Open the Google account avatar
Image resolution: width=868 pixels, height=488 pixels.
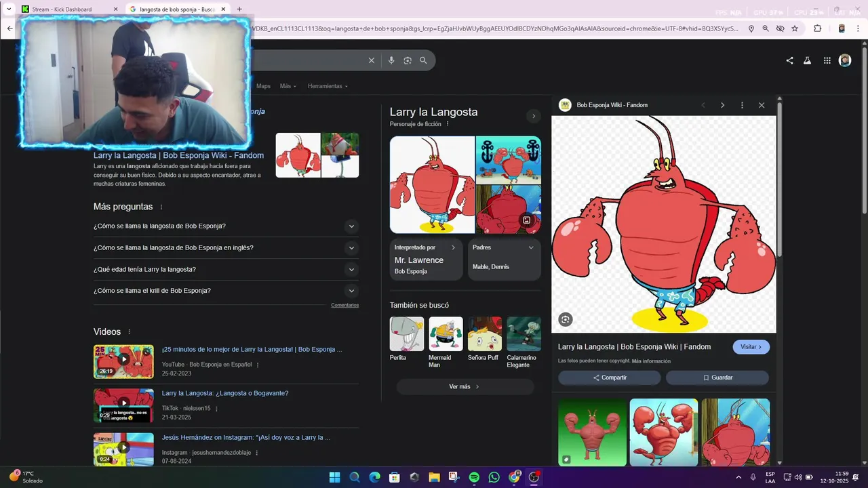pyautogui.click(x=845, y=60)
